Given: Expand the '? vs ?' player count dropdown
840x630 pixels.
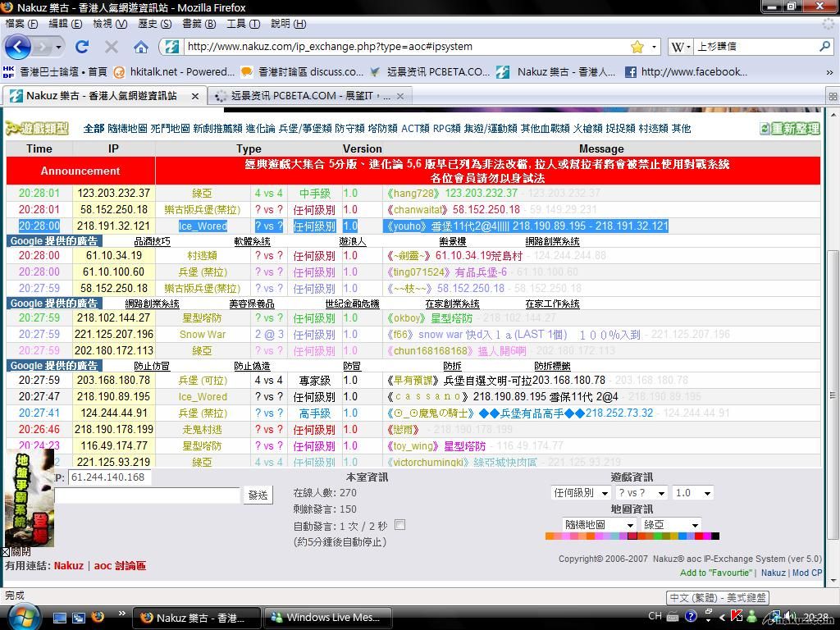Looking at the screenshot, I should [x=641, y=493].
